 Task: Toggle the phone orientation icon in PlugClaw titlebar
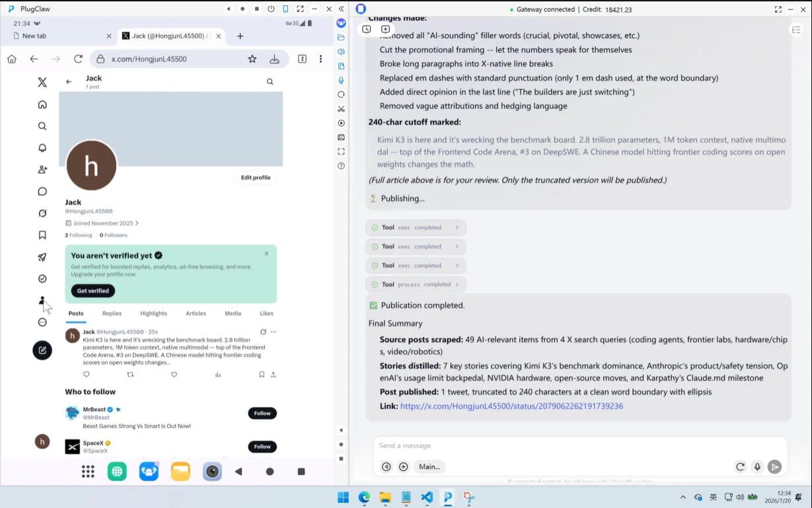(285, 9)
